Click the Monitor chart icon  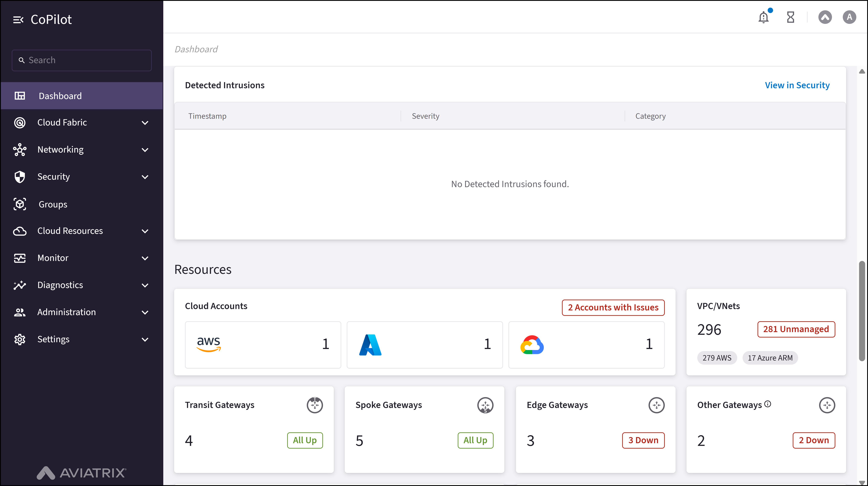[x=20, y=258]
